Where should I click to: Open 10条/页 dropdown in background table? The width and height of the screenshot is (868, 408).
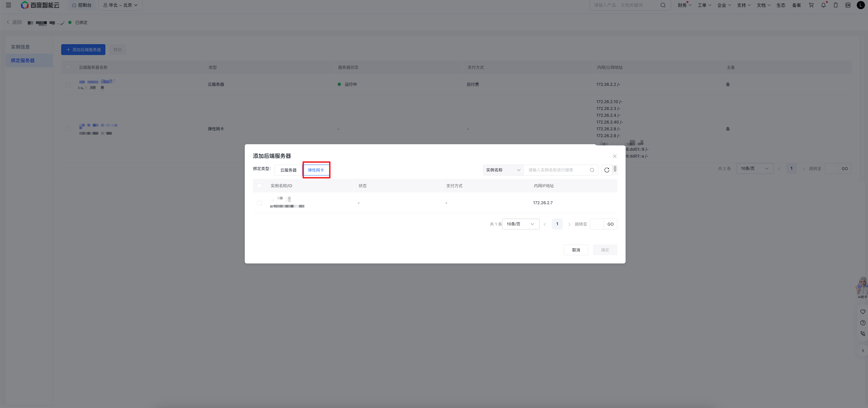click(755, 169)
